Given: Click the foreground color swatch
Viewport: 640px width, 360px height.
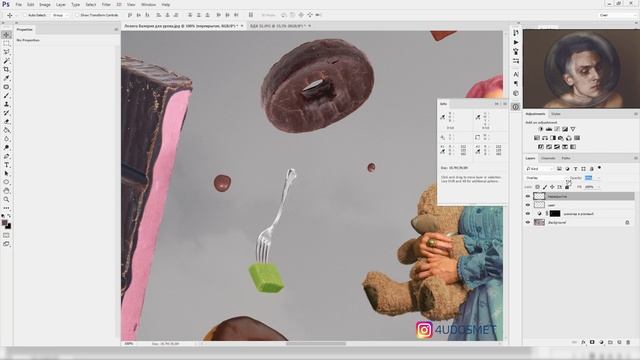Looking at the screenshot, I should coord(4,222).
